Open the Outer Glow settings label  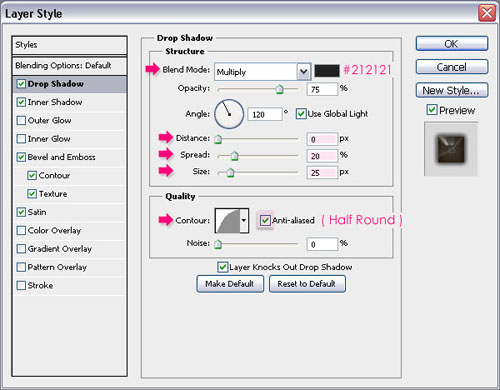pyautogui.click(x=49, y=120)
